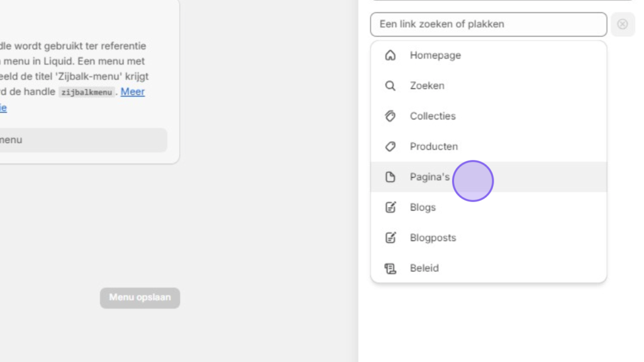This screenshot has width=644, height=362.
Task: Choose Zoeken in the link options
Action: (x=488, y=86)
